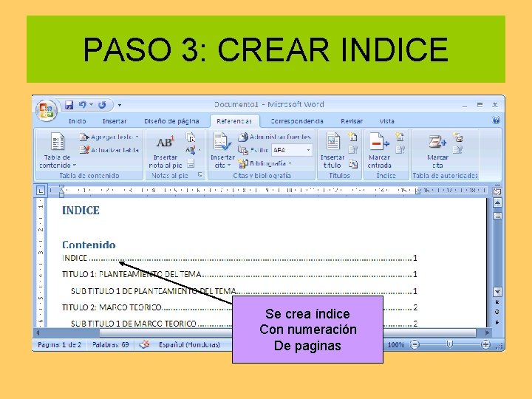Viewport: 532px width, 399px height.
Task: Click SUB TITULO 1 DE MARCO TEORICO entry
Action: tap(244, 324)
